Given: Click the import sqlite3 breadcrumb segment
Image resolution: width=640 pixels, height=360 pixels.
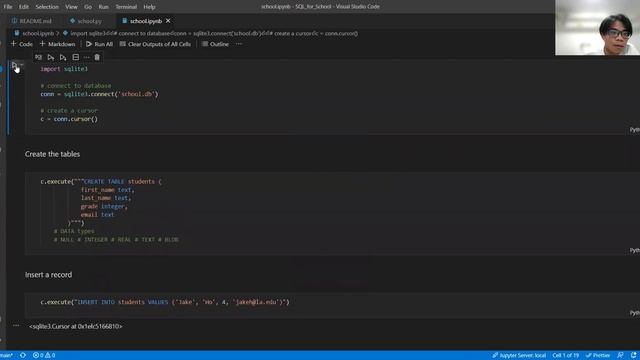Looking at the screenshot, I should (x=211, y=33).
